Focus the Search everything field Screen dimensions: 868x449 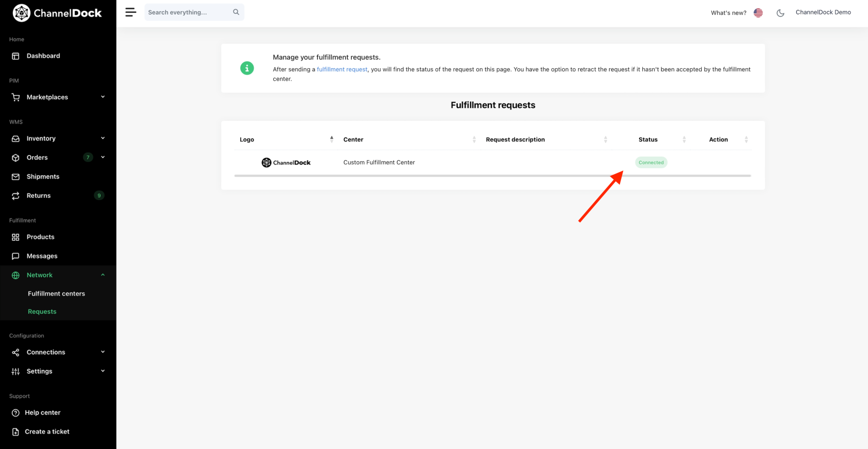pos(194,12)
